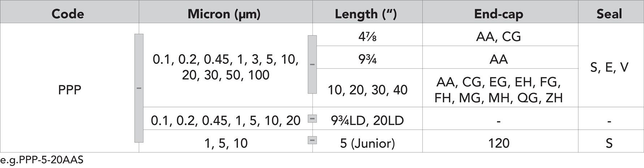Viewport: 644px width, 168px height.
Task: Click the micron list 0.1 to 100 cell
Action: coord(226,67)
